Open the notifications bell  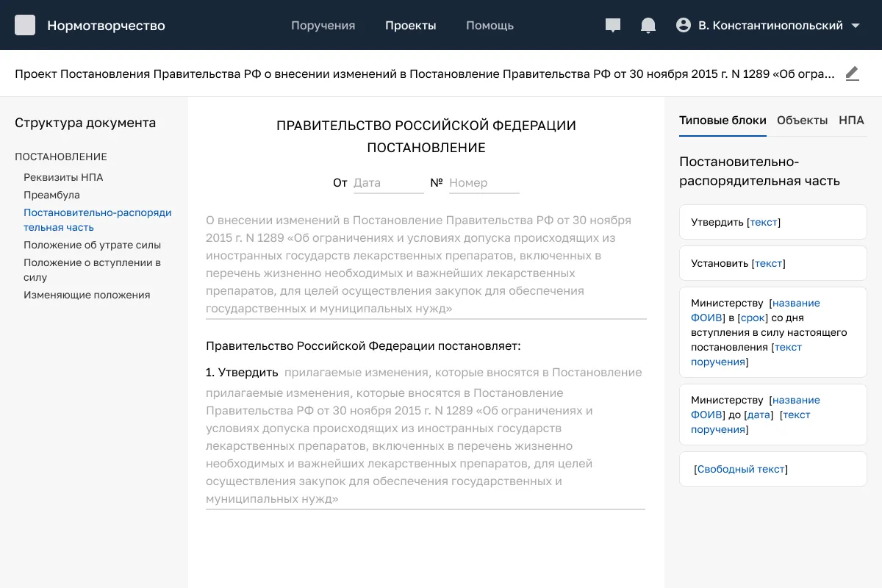point(648,26)
